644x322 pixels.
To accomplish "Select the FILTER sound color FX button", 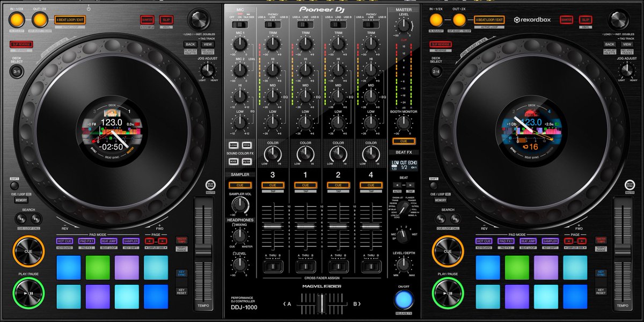I will pos(247,161).
